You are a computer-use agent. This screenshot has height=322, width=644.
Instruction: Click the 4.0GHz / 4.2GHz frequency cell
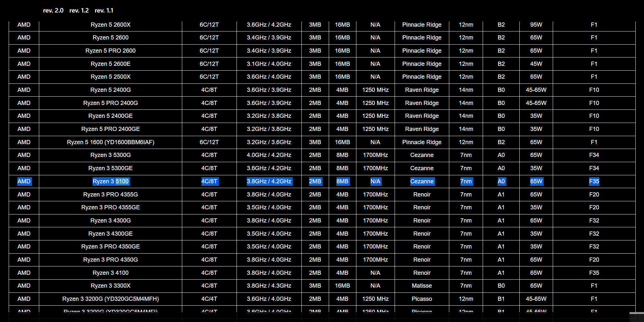pyautogui.click(x=269, y=155)
